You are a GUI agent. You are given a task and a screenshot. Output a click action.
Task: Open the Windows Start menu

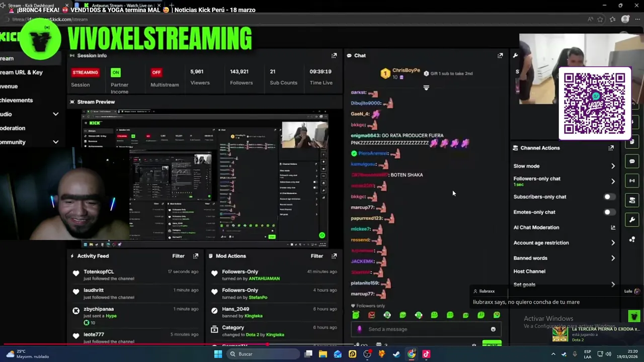pos(218,354)
